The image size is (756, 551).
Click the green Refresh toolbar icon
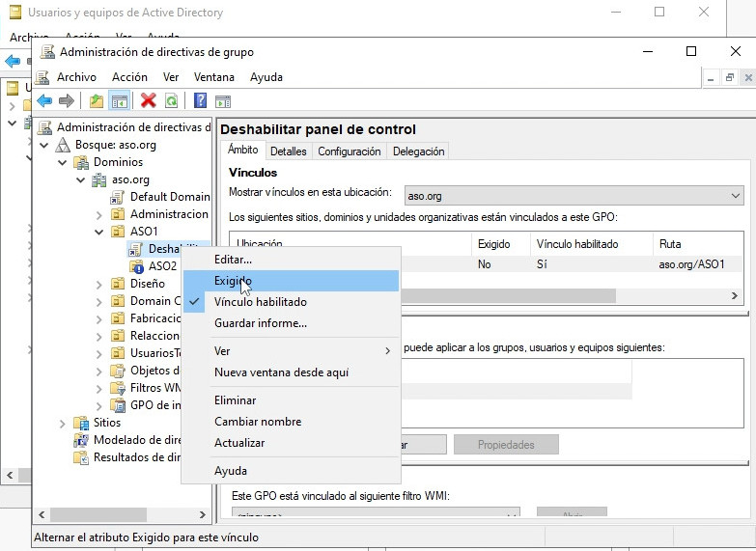click(x=171, y=100)
